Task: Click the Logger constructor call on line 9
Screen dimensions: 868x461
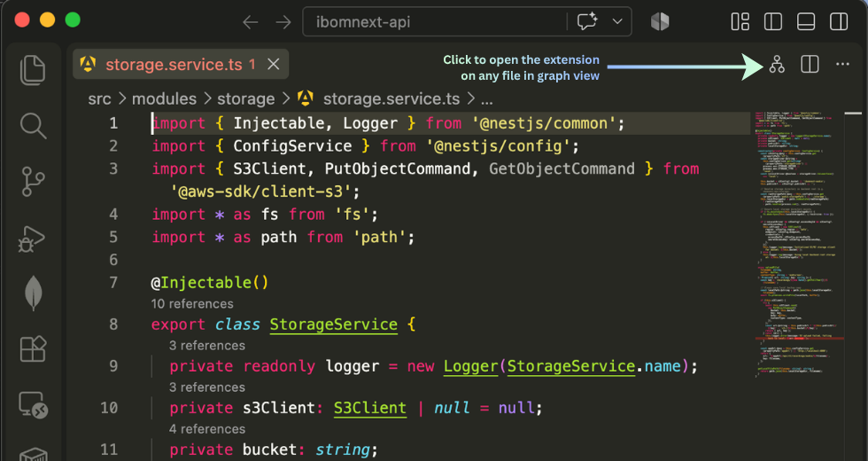Action: [471, 366]
